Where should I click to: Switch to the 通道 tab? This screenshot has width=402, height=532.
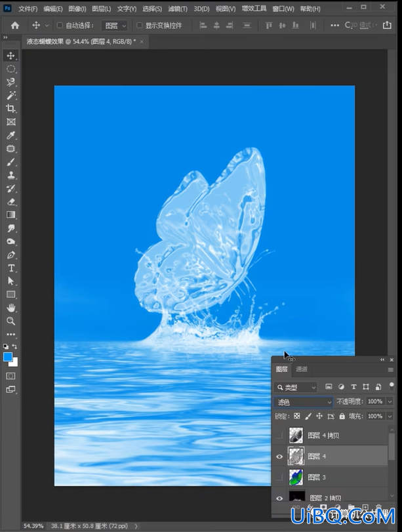301,369
